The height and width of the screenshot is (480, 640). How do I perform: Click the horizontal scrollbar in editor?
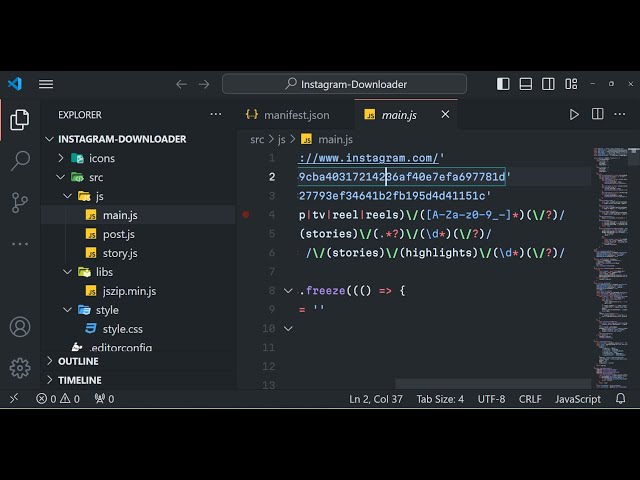coord(490,384)
